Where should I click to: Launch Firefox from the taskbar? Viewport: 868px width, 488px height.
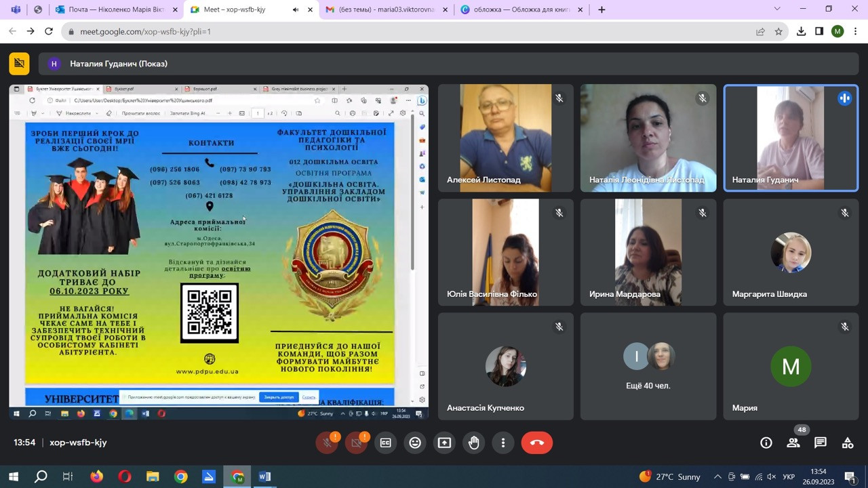tap(96, 476)
